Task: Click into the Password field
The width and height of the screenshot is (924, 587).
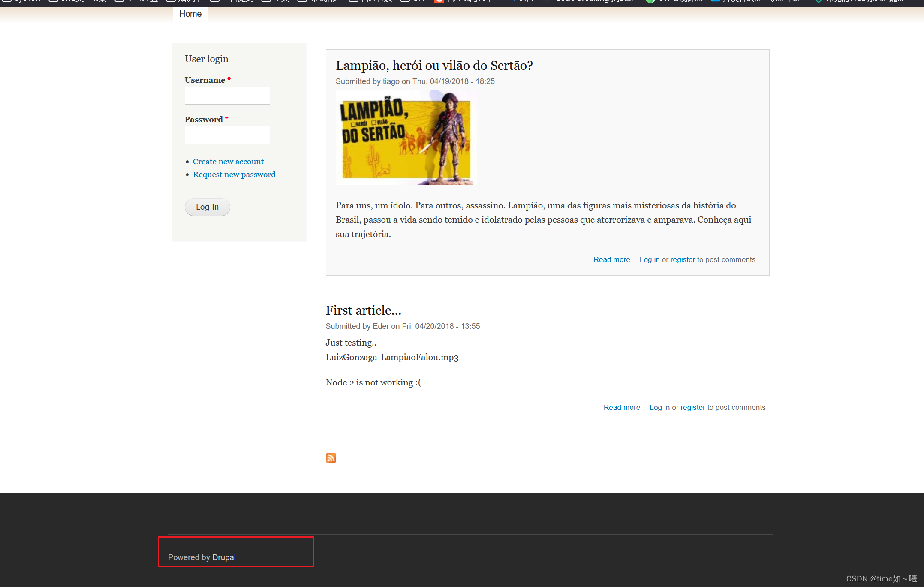Action: (x=227, y=135)
